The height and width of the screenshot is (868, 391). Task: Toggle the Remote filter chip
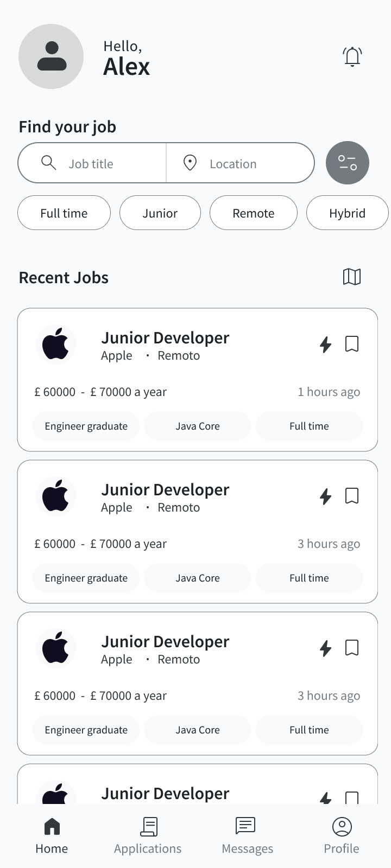point(254,213)
